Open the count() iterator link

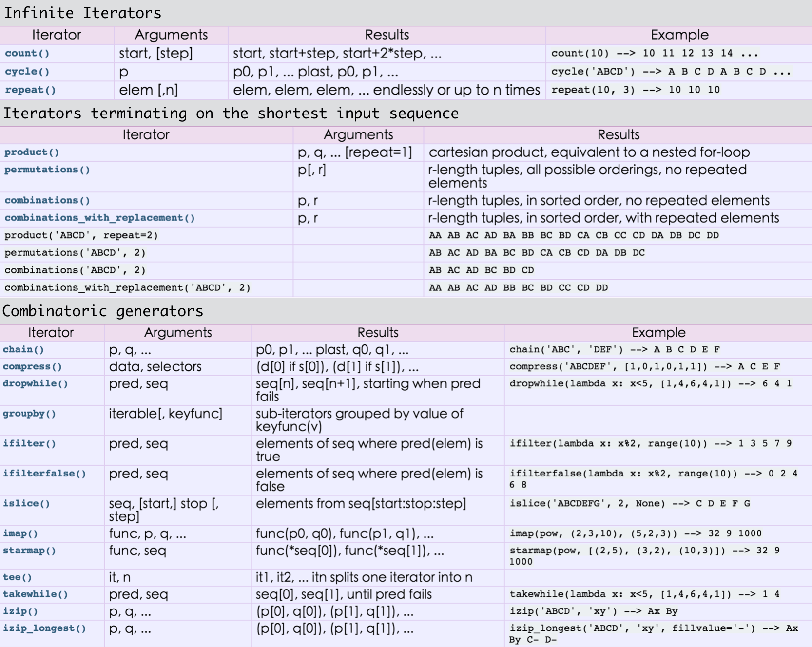pos(27,53)
